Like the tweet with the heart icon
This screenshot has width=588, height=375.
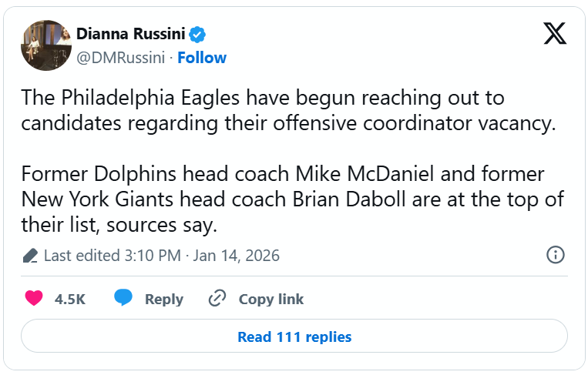tap(34, 299)
